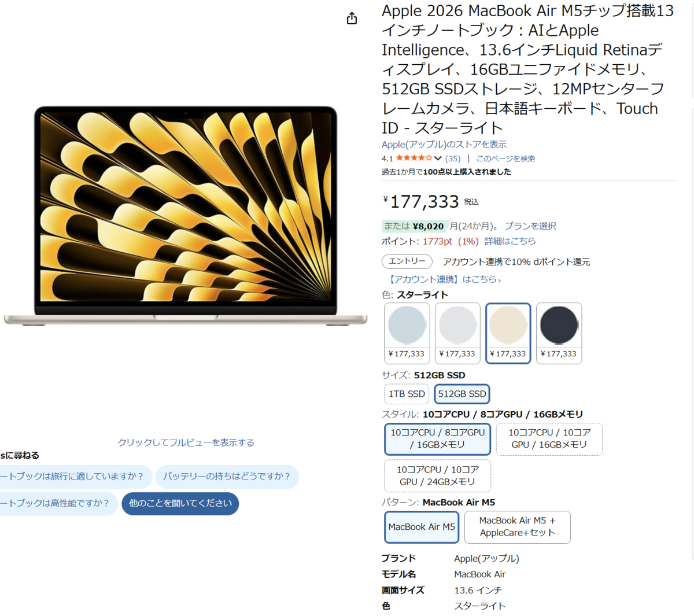Viewport: 694px width, 616px height.
Task: Click the orange star rating icons
Action: pos(414,158)
